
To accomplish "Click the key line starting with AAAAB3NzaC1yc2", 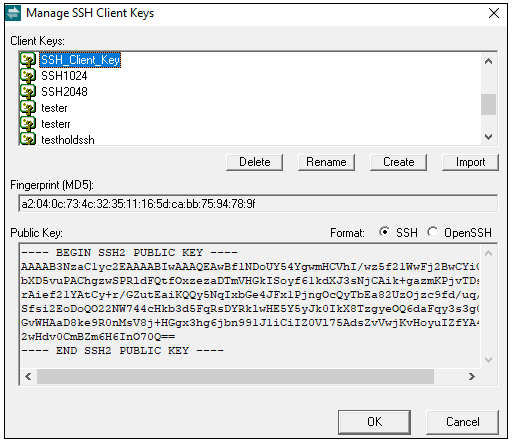I will pyautogui.click(x=250, y=267).
